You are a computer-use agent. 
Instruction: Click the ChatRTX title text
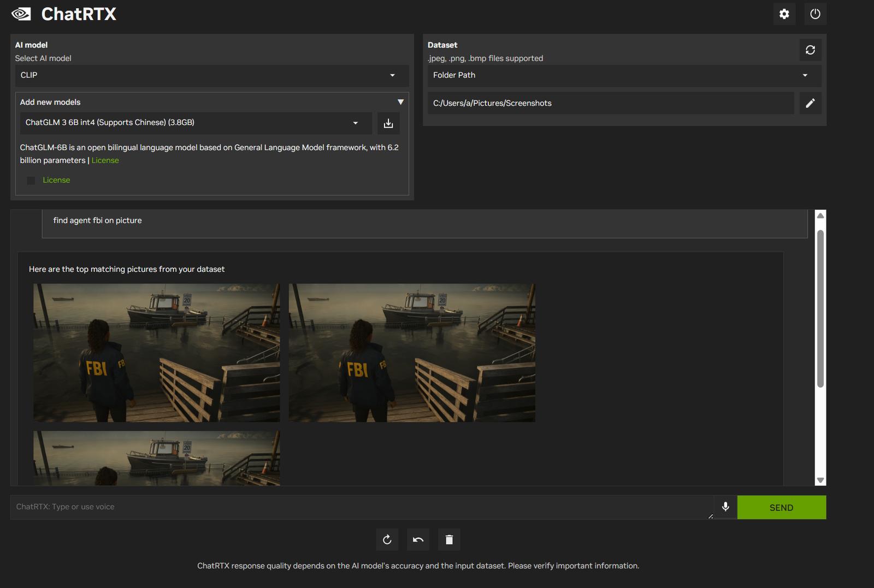79,14
